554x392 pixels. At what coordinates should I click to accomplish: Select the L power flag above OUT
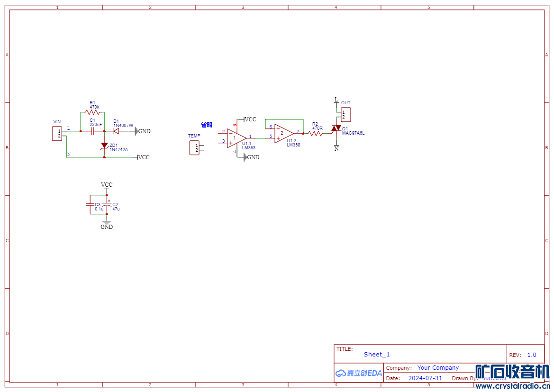[336, 101]
